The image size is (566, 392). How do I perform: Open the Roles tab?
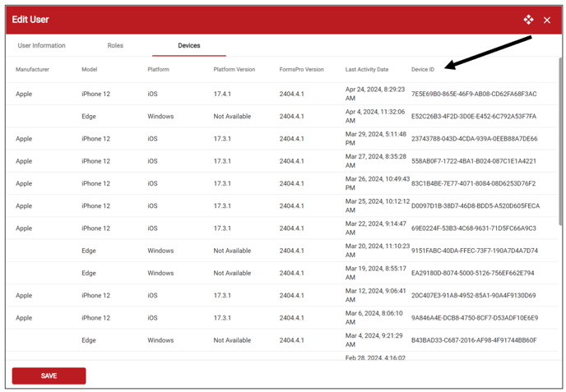[115, 45]
